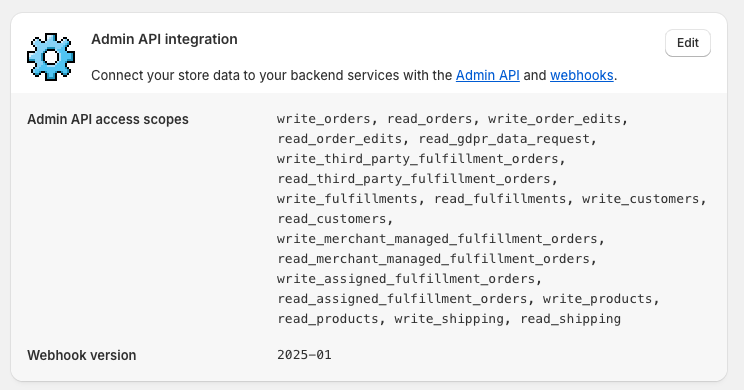This screenshot has height=390, width=744.
Task: Click write_assigned_fulfillment_orders scope text
Action: [406, 279]
